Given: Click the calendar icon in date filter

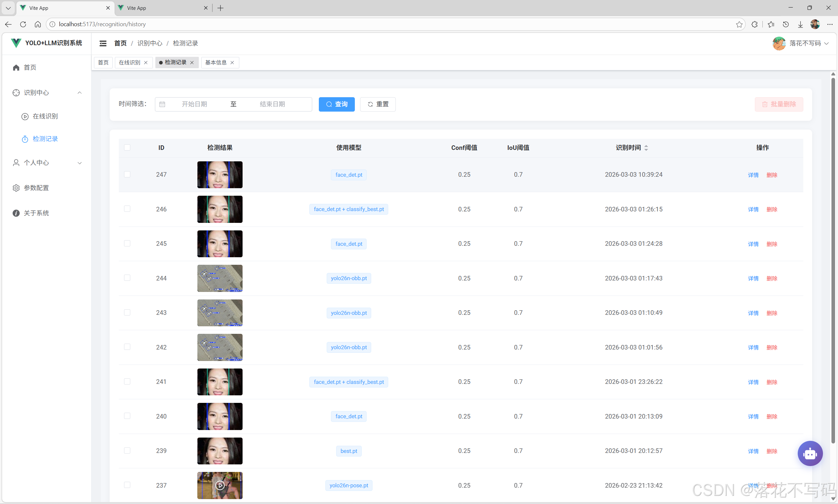Looking at the screenshot, I should pos(162,104).
